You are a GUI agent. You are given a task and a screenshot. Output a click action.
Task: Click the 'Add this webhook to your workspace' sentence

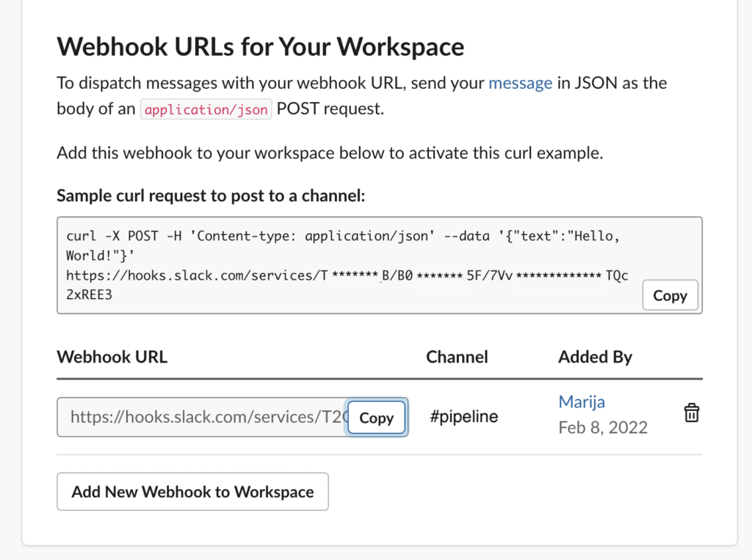[x=330, y=153]
